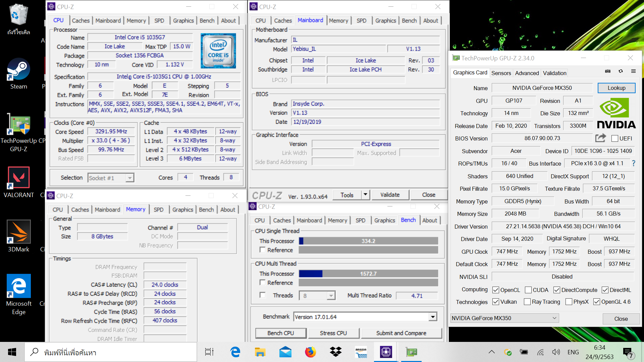Launch VALORANT desktop shortcut
This screenshot has width=644, height=362.
pyautogui.click(x=18, y=182)
